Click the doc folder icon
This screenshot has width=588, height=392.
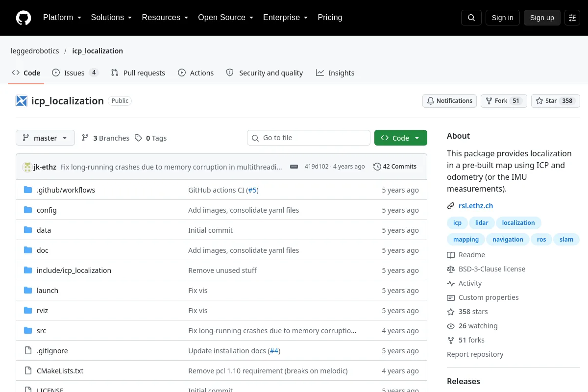point(28,250)
